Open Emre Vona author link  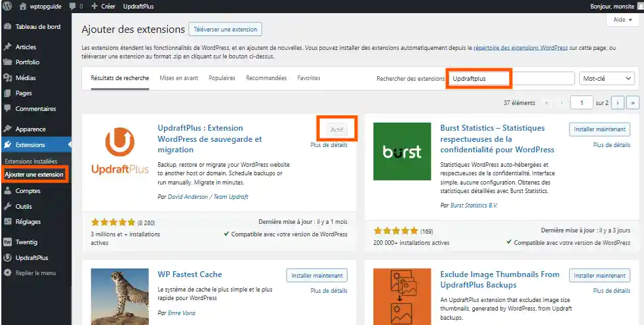[x=182, y=313]
